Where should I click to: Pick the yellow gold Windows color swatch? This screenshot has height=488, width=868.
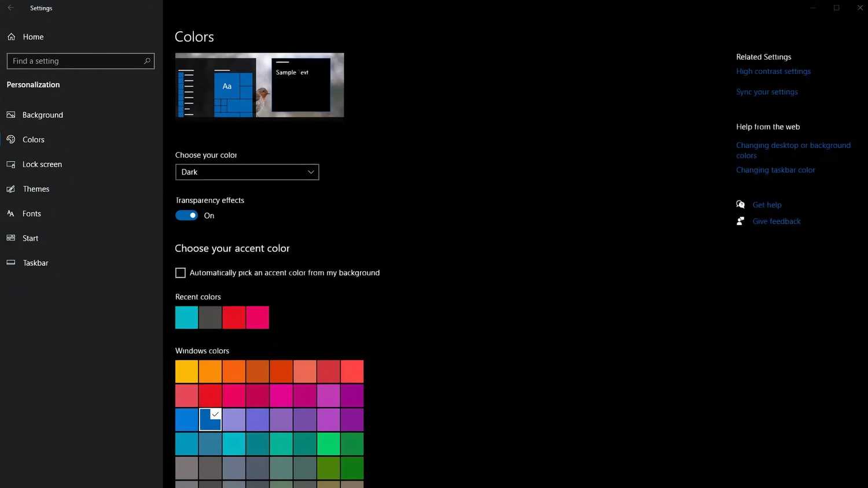click(186, 372)
